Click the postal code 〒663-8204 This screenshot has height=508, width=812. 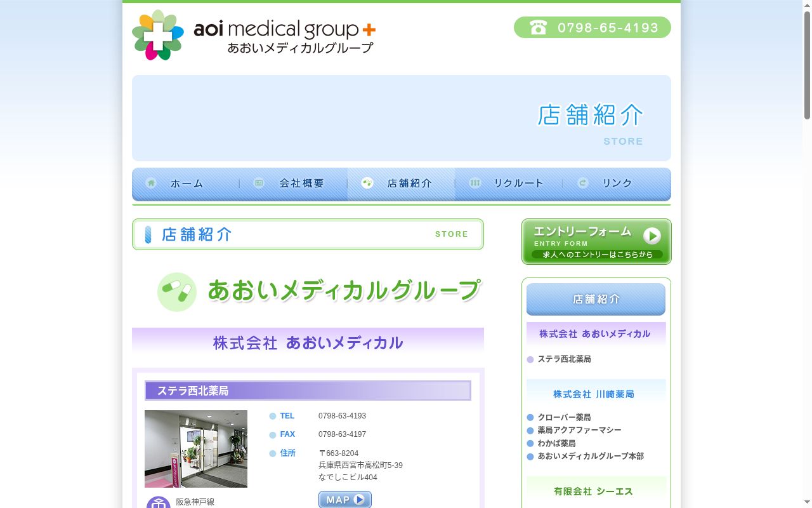point(338,453)
